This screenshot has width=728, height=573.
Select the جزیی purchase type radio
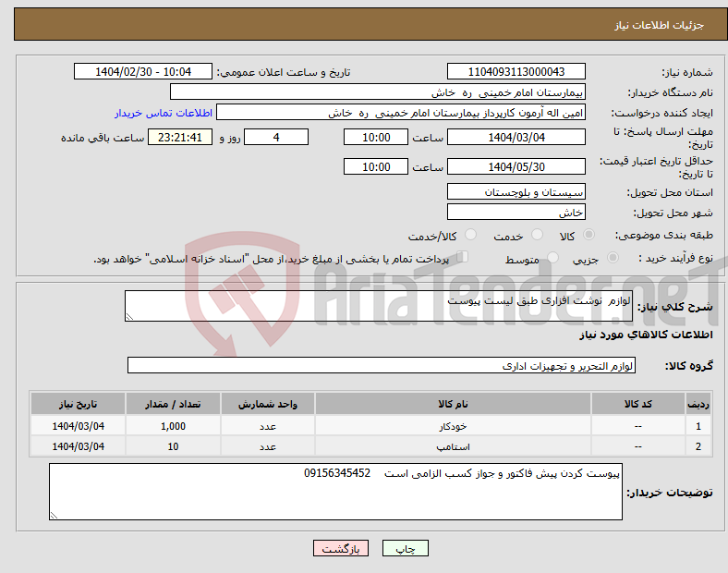pyautogui.click(x=613, y=257)
